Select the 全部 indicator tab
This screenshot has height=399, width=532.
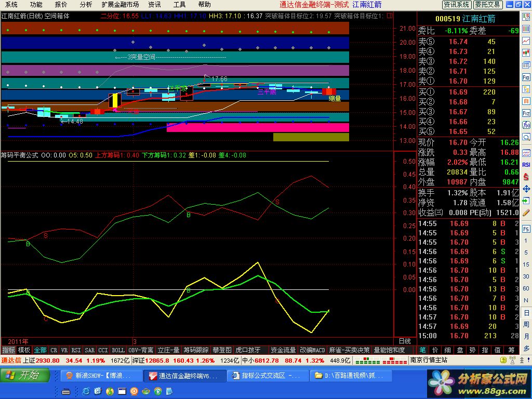pyautogui.click(x=40, y=350)
